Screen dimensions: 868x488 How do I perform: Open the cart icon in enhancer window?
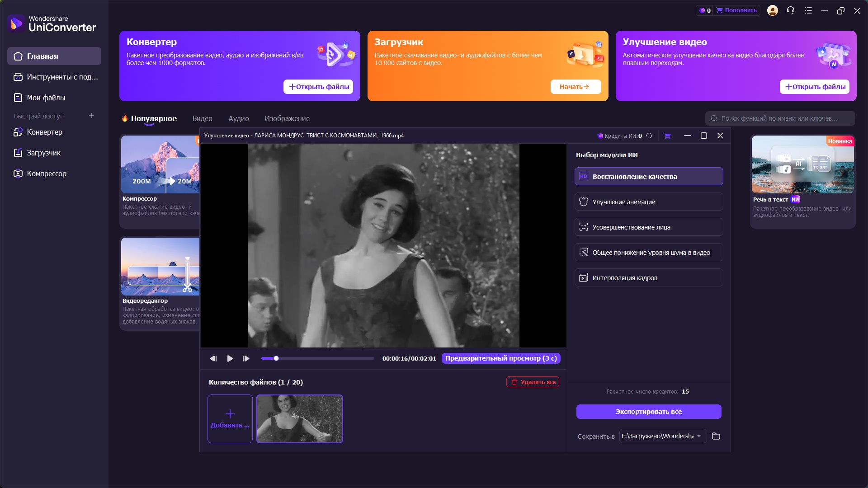click(667, 136)
